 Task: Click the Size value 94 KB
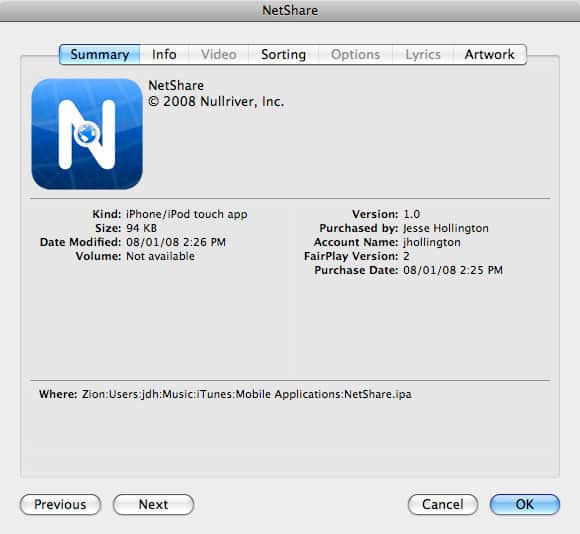tap(141, 228)
